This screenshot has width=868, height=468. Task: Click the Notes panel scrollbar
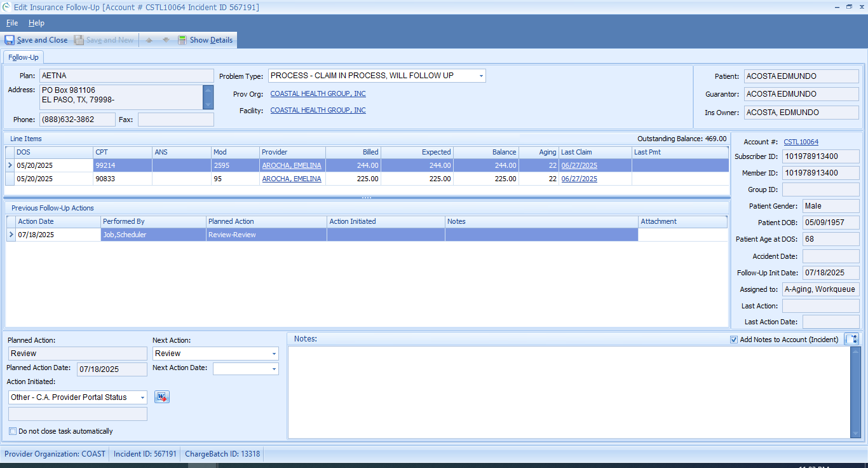(x=855, y=392)
